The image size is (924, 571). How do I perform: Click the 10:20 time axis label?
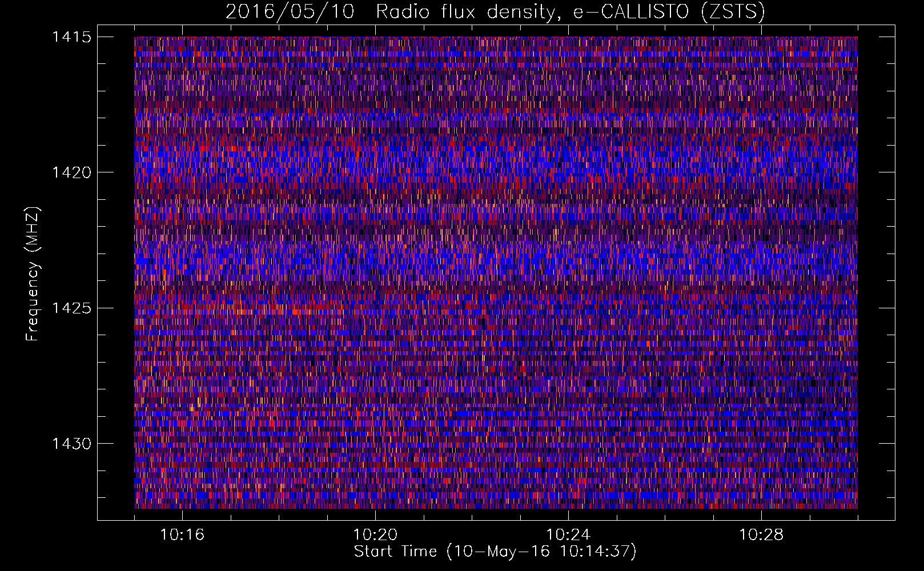(x=375, y=534)
